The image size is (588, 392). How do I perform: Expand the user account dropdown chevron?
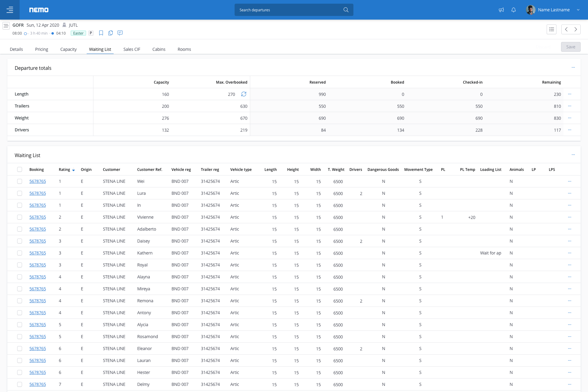[578, 10]
